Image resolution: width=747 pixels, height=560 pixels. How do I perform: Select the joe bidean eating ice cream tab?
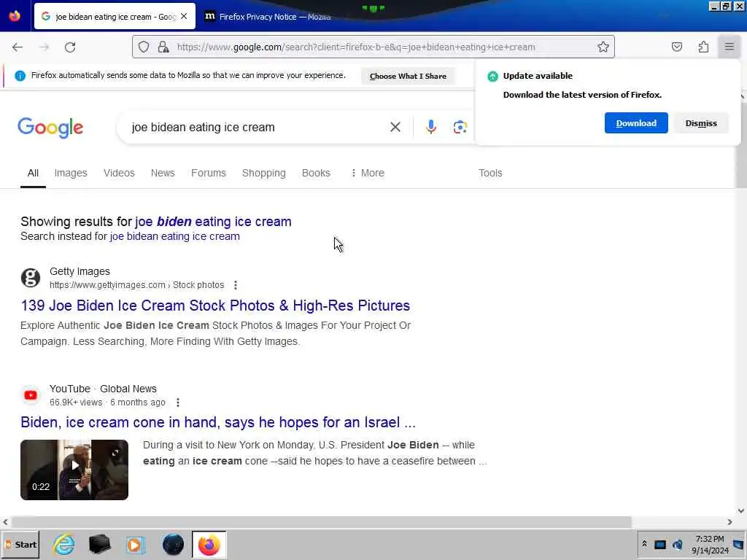tap(115, 16)
